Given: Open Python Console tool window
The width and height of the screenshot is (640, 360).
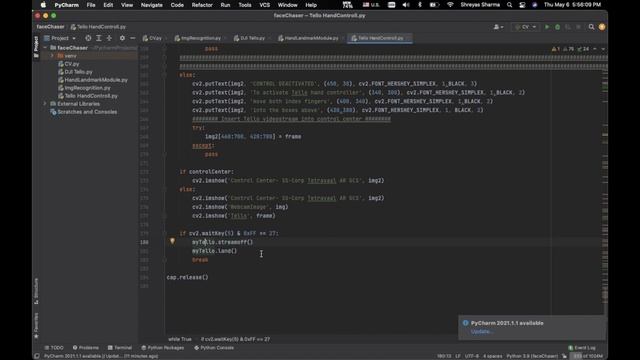Looking at the screenshot, I should pos(214,348).
